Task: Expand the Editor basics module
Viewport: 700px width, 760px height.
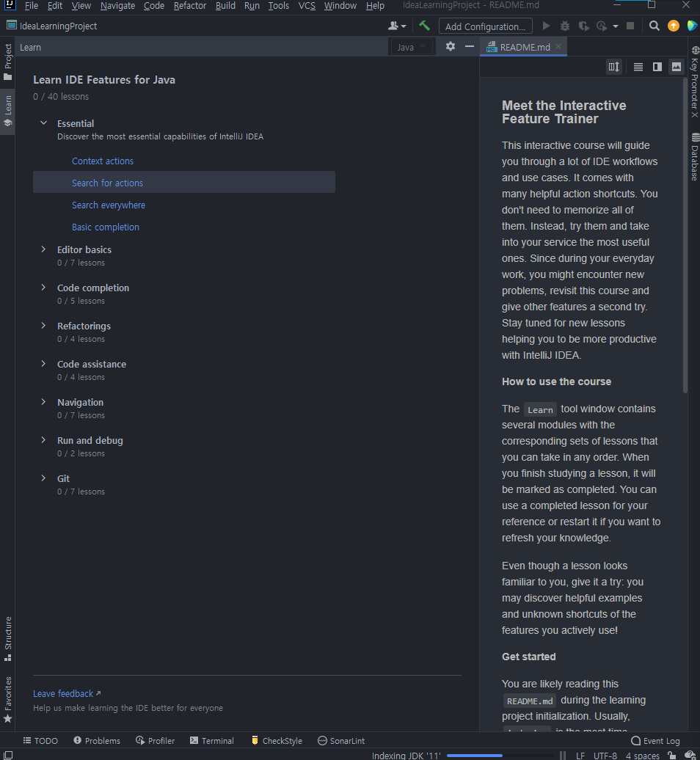Action: tap(43, 249)
